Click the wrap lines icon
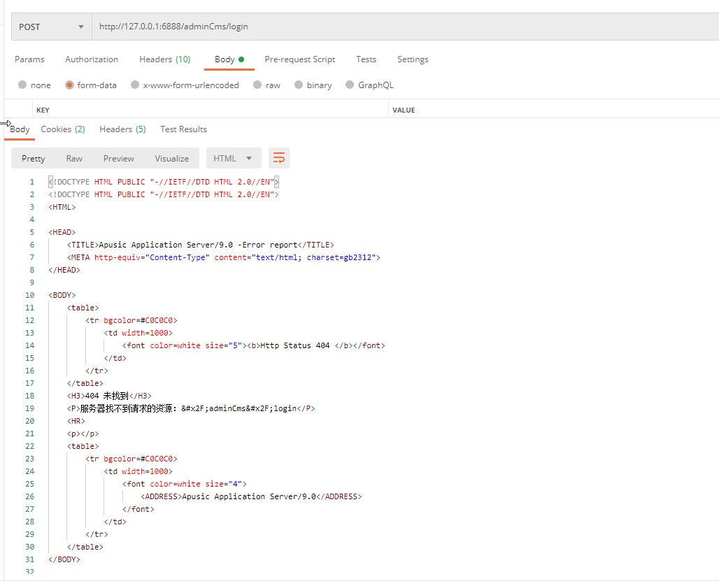719x588 pixels. tap(279, 158)
